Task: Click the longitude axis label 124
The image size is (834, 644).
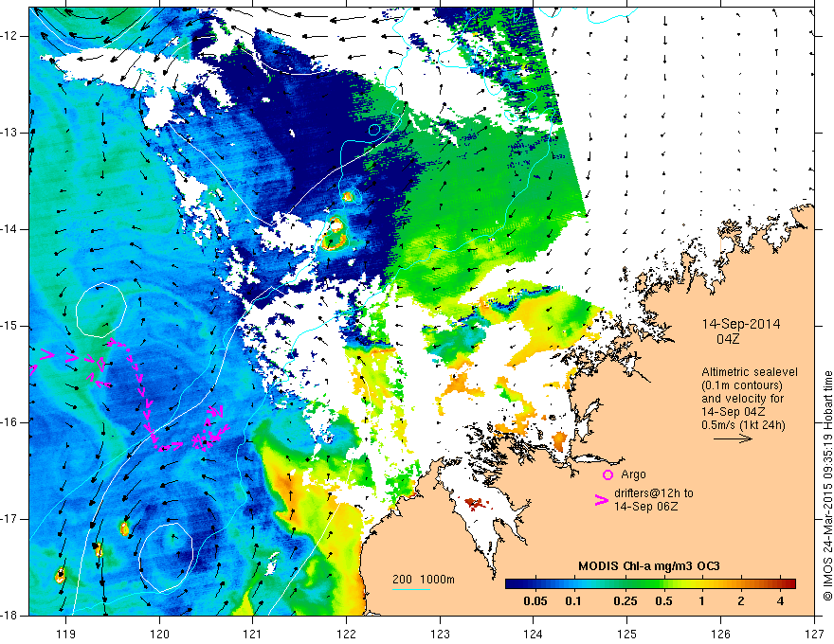Action: click(x=534, y=634)
